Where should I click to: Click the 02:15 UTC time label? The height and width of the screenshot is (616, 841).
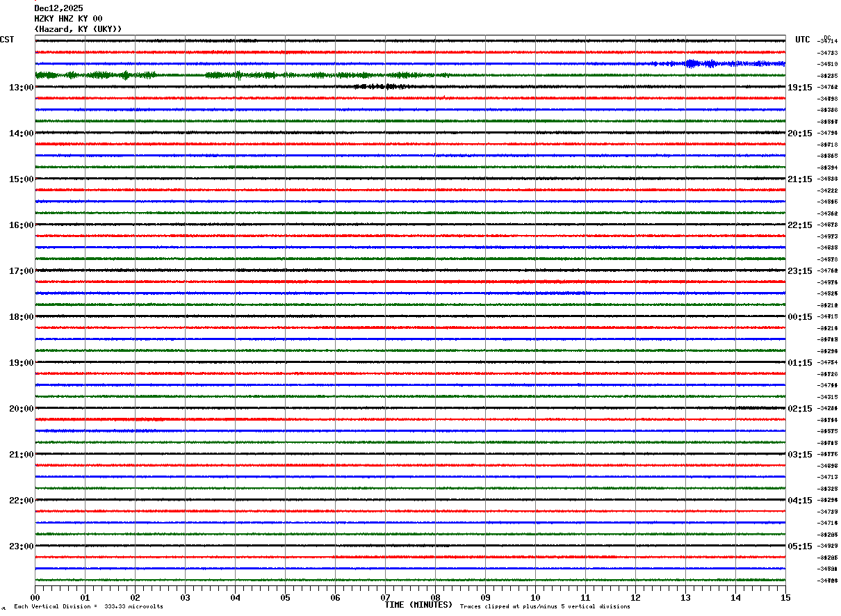(x=800, y=409)
